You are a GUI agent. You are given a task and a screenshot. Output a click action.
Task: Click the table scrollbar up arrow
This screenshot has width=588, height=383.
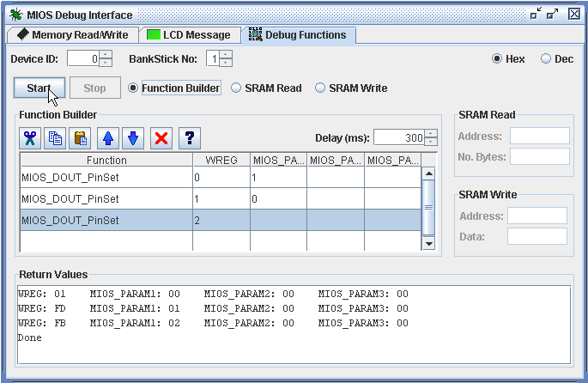[428, 173]
